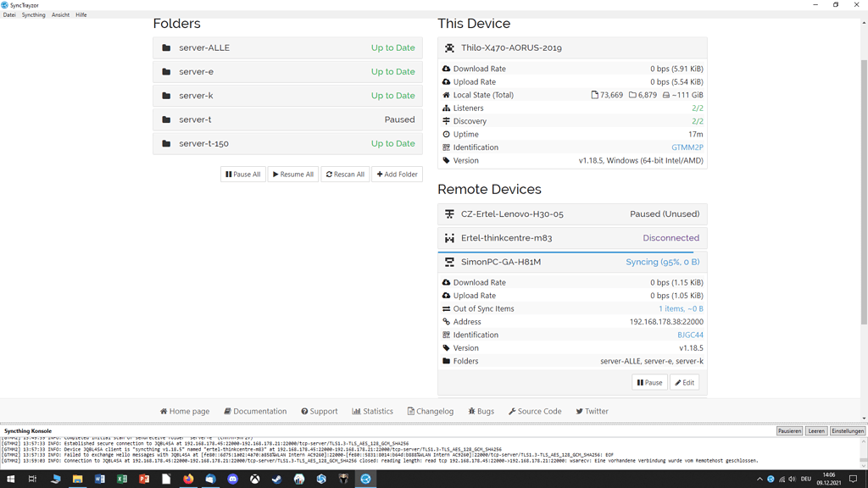
Task: Open the GTMM2P identification link
Action: pyautogui.click(x=687, y=147)
